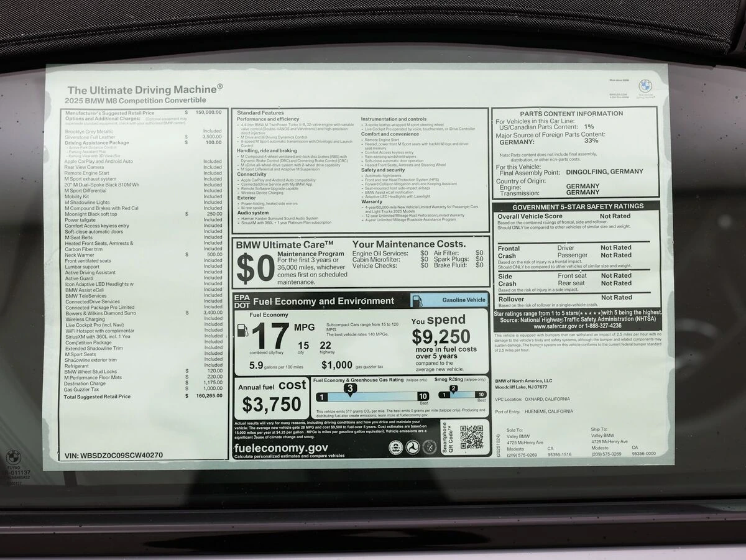Click the EPA DOT badge
Viewport: 746px width, 560px height.
(x=242, y=301)
